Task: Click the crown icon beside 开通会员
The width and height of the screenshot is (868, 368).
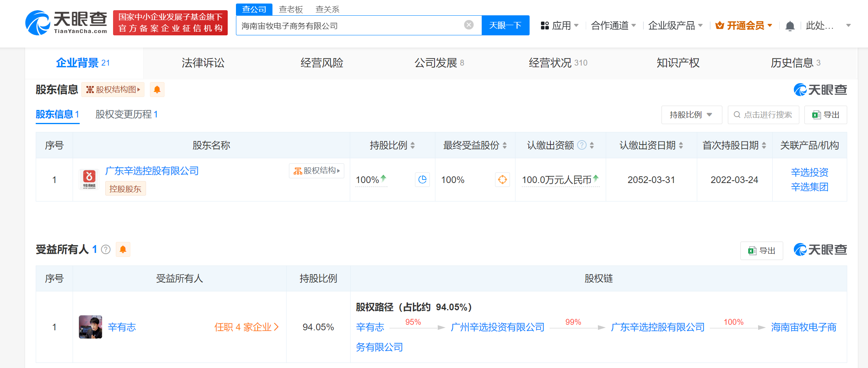Action: point(719,25)
